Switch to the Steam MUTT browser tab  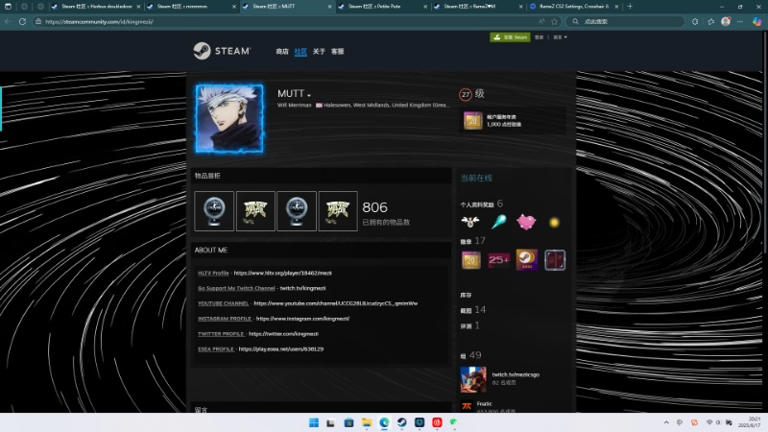(287, 7)
